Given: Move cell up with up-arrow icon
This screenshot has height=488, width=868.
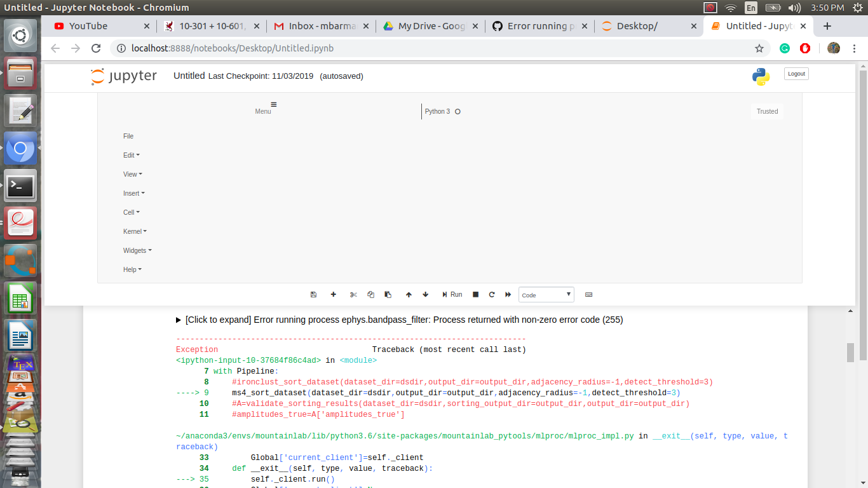Looking at the screenshot, I should (x=409, y=294).
